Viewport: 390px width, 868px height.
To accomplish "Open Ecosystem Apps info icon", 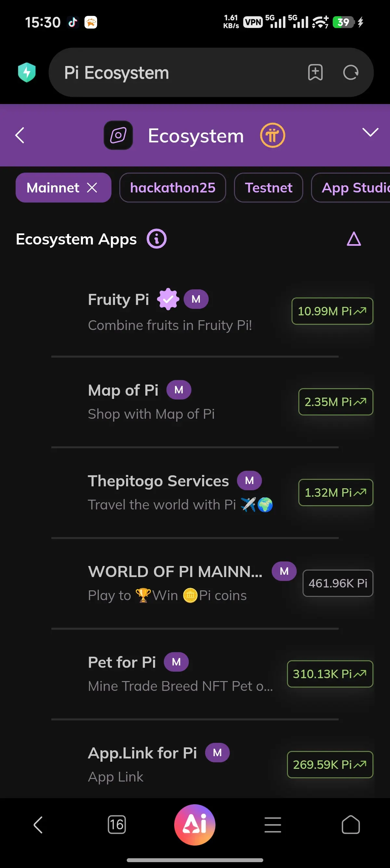I will tap(157, 239).
